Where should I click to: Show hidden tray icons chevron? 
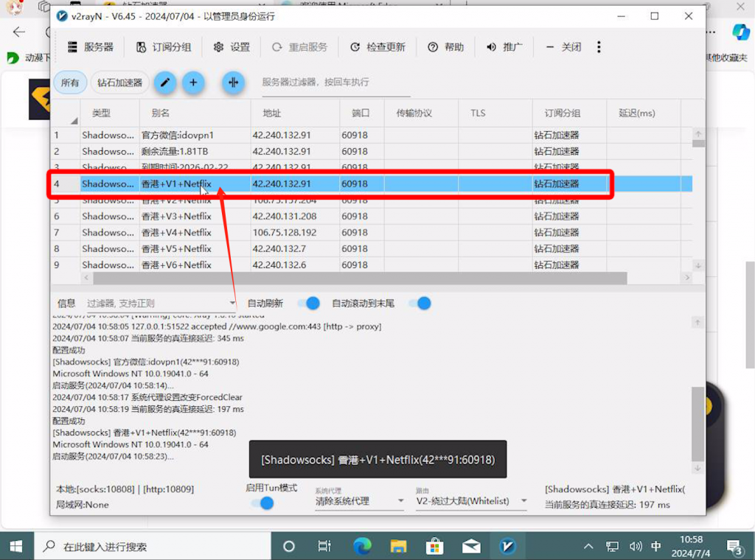pyautogui.click(x=588, y=546)
